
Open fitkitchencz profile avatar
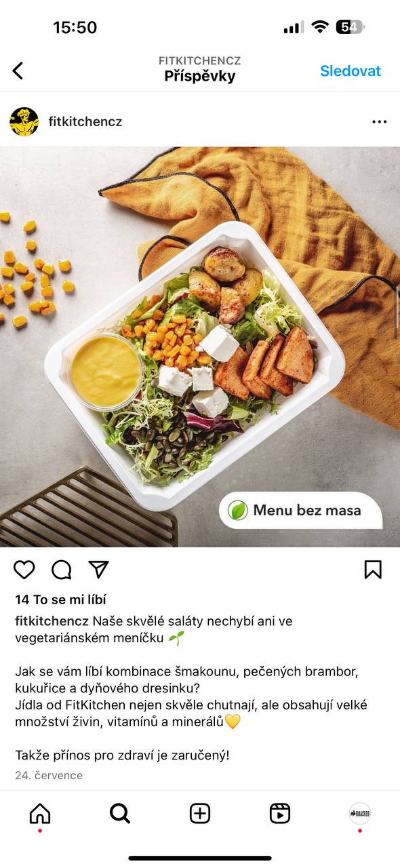coord(24,122)
